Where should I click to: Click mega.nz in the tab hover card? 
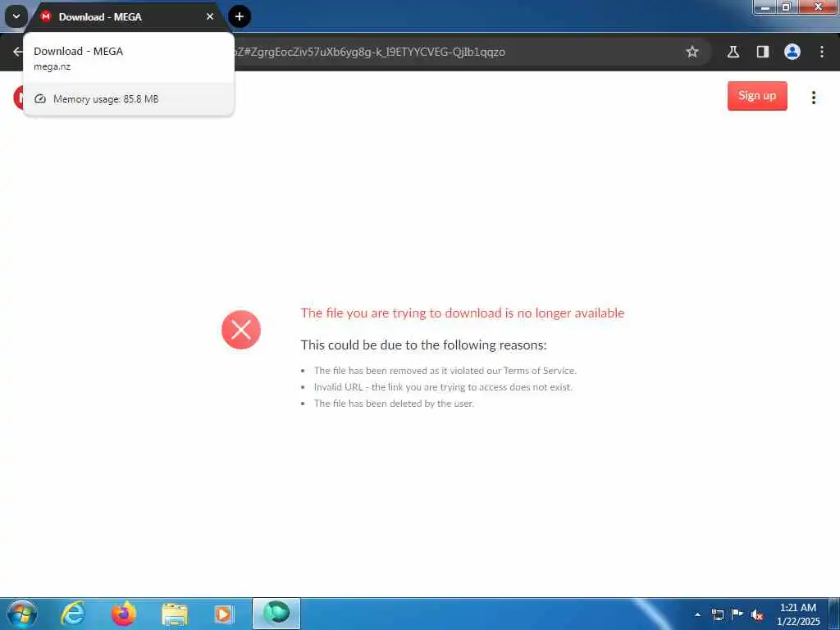click(52, 67)
